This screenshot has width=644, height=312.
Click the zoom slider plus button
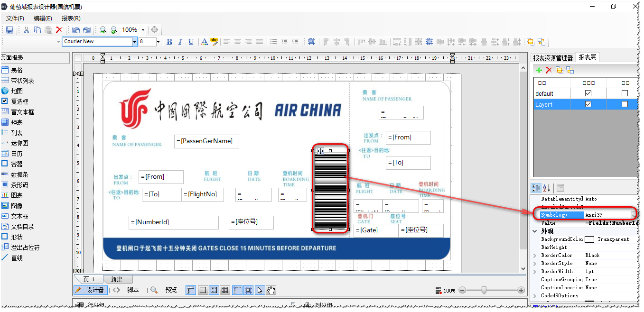click(x=521, y=290)
